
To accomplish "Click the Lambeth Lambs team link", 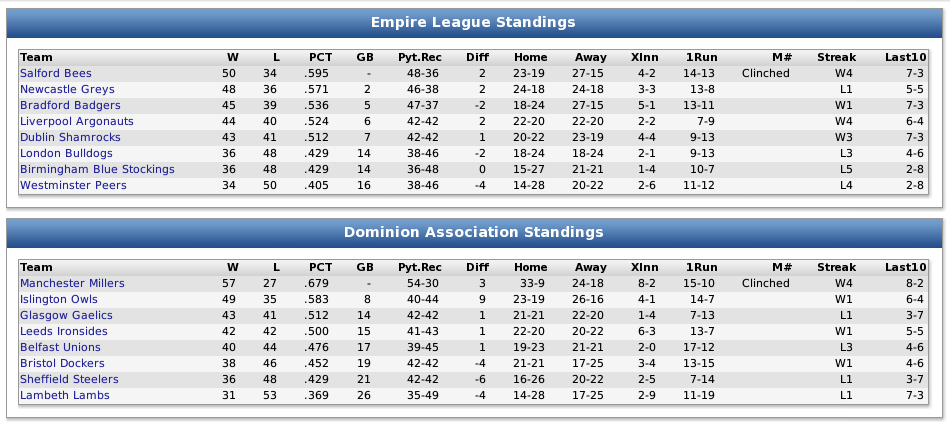I will click(65, 396).
